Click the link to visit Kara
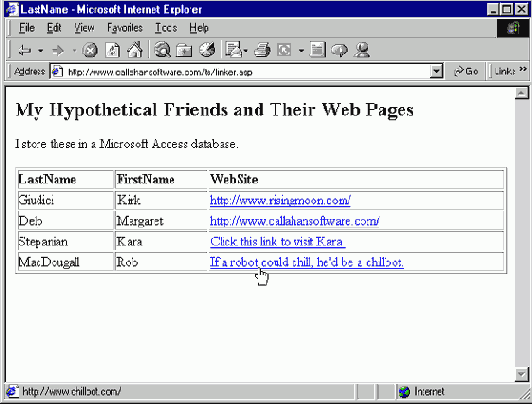 click(278, 242)
